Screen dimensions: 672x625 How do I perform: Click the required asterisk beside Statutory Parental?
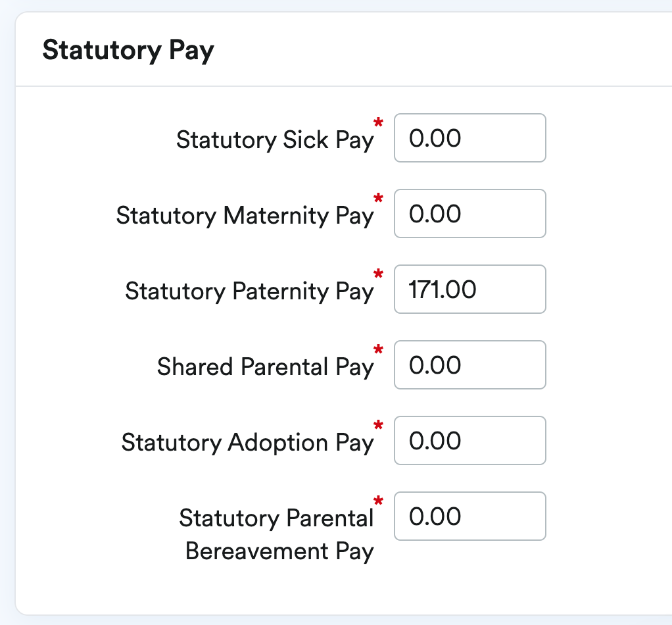[378, 501]
